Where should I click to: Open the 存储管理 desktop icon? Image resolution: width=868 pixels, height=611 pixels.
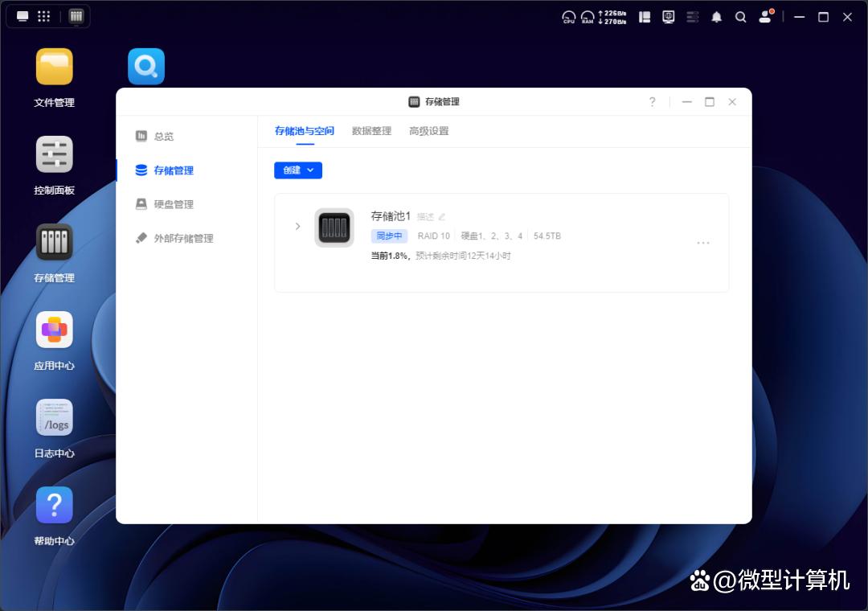55,242
